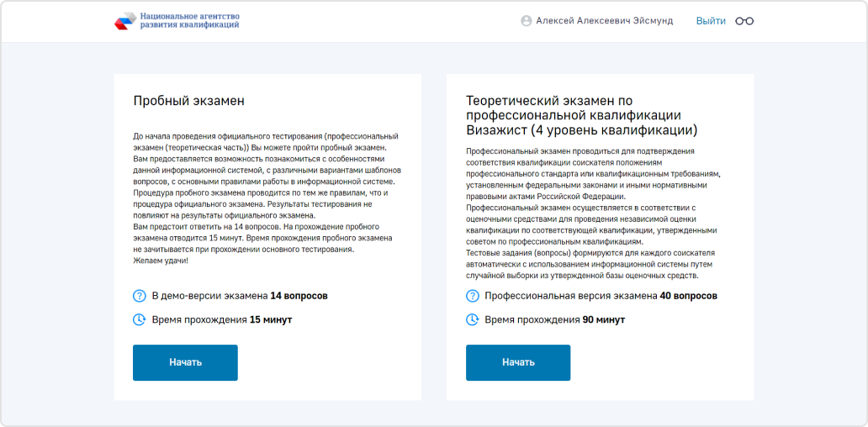Click the text 'Время прохождения 15 минут'
Screen dimensions: 868x427
(x=222, y=319)
